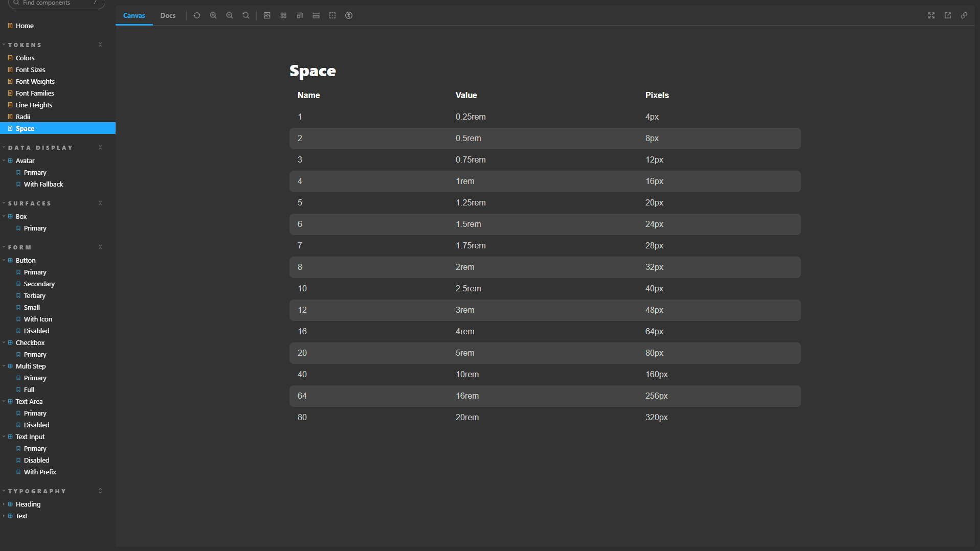Expand the Heading component group
Screen dimensions: 980x551
(x=28, y=504)
